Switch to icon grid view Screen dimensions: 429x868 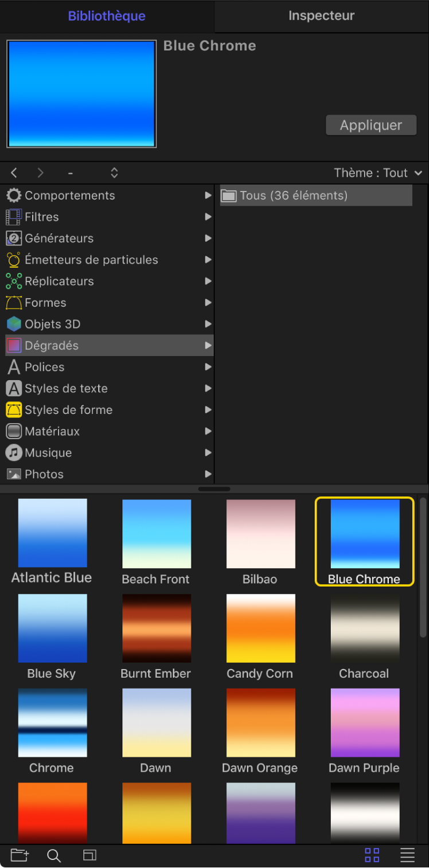point(372,855)
